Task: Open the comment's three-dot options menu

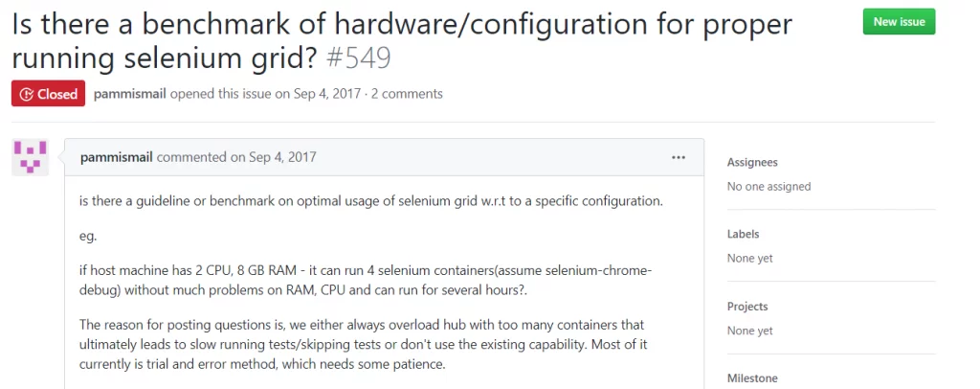Action: point(679,157)
